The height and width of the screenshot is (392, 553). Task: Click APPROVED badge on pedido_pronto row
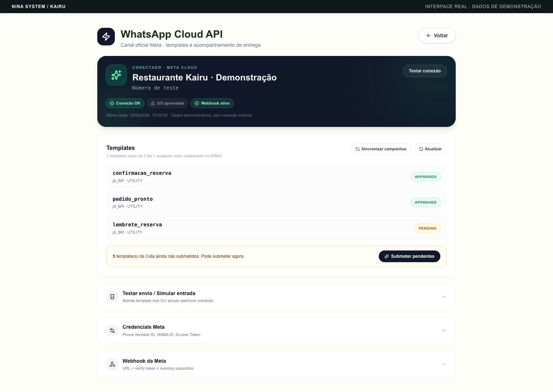coord(425,202)
